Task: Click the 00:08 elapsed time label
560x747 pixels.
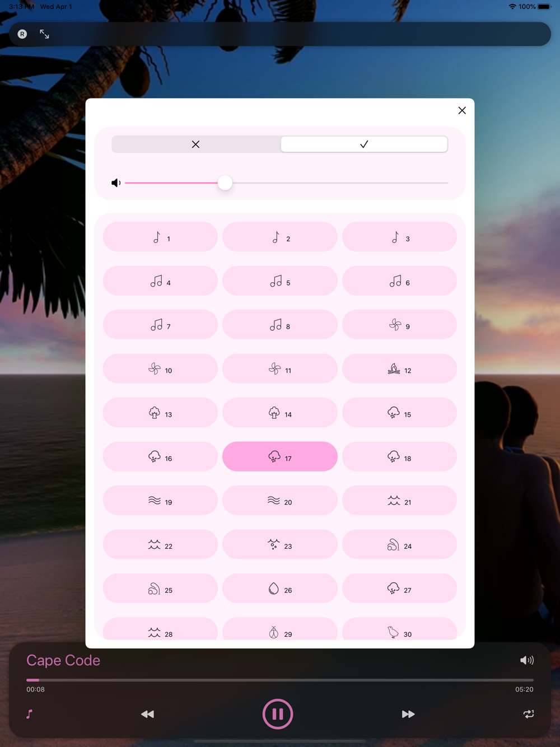Action: coord(35,689)
